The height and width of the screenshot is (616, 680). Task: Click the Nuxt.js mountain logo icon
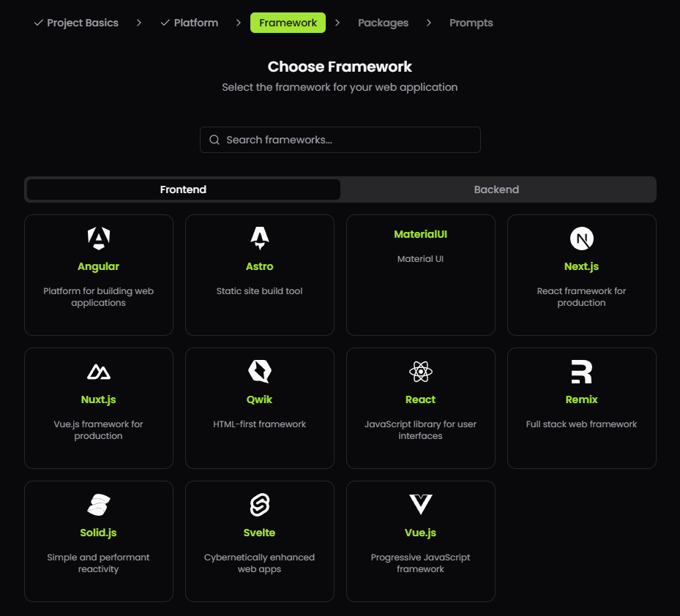(98, 372)
